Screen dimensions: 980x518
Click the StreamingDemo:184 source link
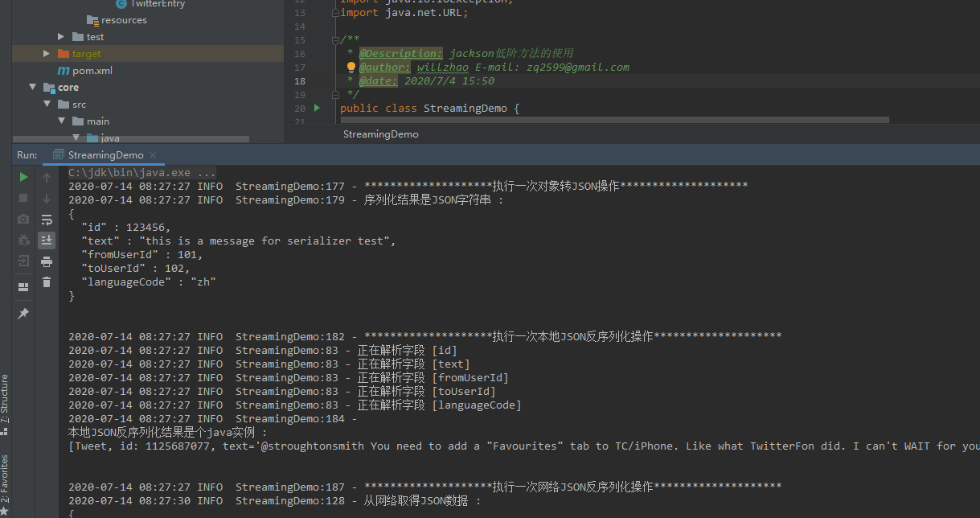[290, 418]
